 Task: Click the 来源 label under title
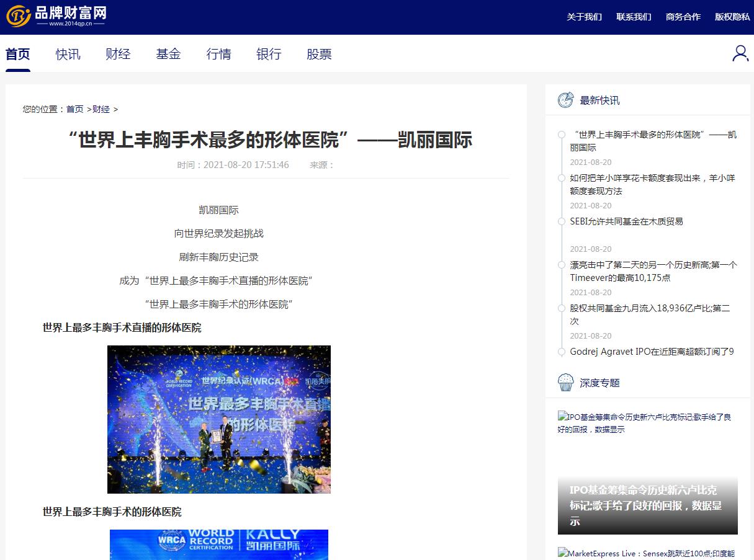tap(322, 165)
